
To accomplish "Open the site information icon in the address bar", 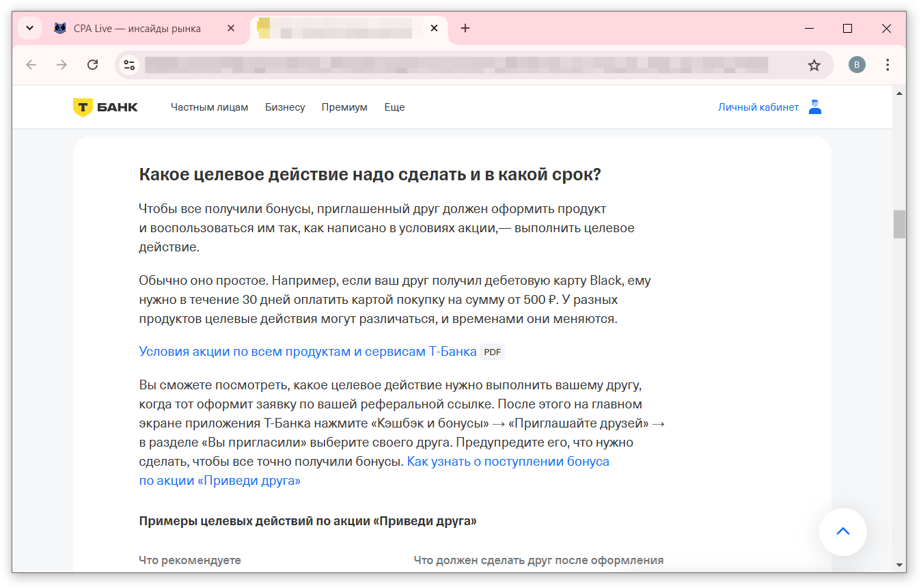I will click(129, 65).
